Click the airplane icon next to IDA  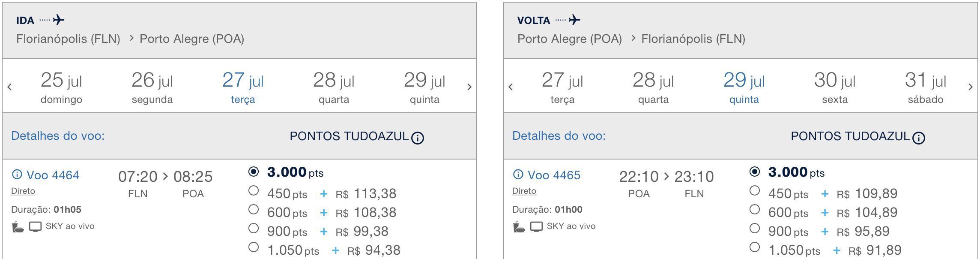pyautogui.click(x=59, y=20)
